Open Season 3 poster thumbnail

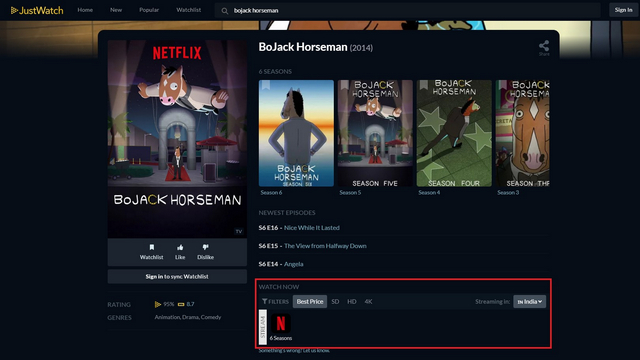pyautogui.click(x=522, y=133)
